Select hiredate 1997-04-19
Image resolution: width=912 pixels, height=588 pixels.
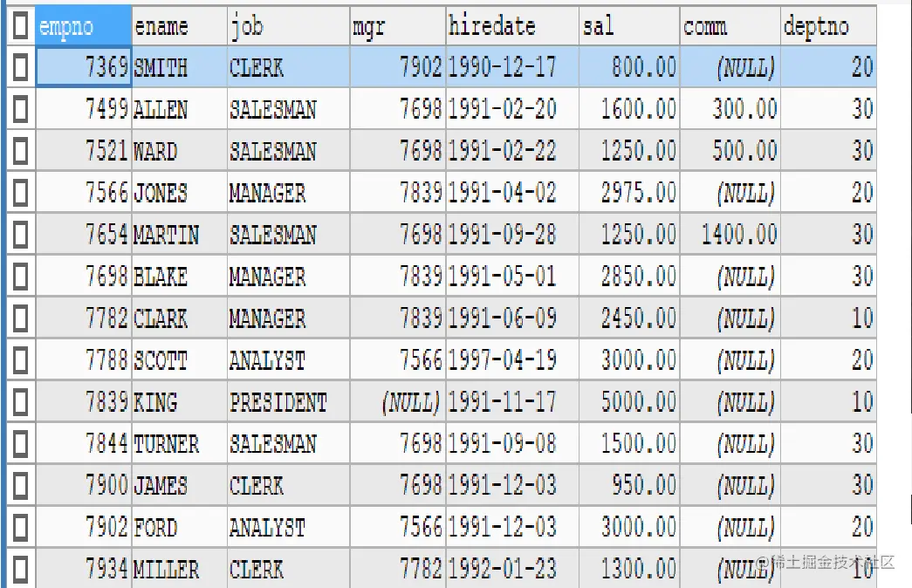(x=512, y=360)
